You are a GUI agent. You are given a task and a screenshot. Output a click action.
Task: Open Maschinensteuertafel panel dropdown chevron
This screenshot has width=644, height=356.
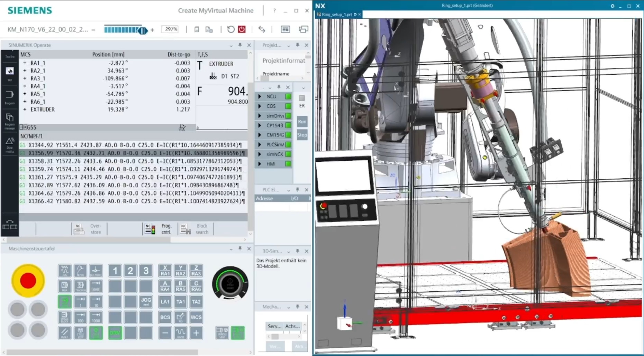click(x=231, y=249)
